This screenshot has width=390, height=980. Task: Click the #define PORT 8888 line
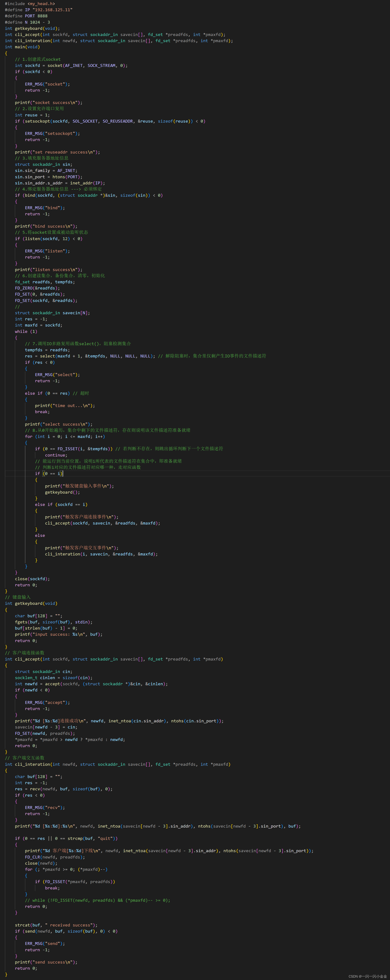26,16
